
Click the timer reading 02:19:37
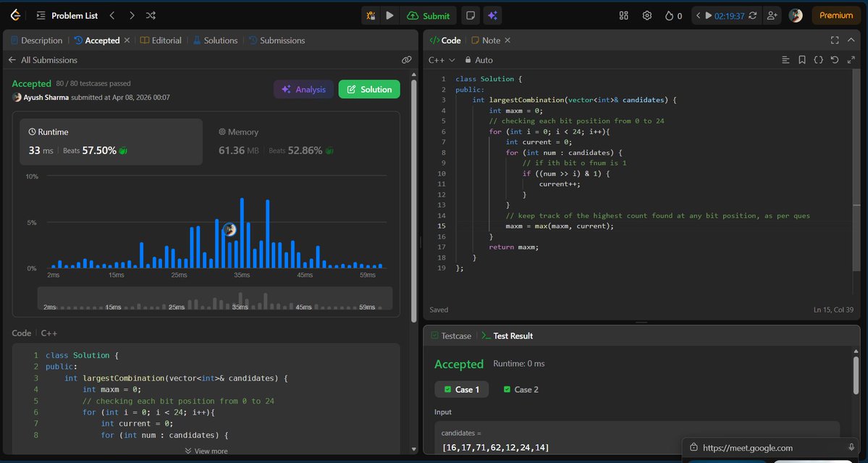(729, 16)
